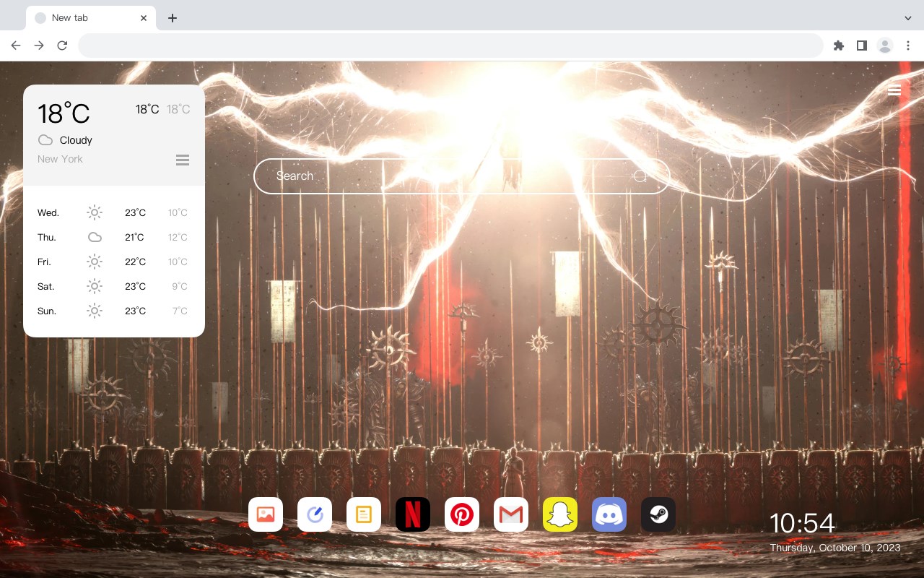Open the weather widget menu icon
Image resolution: width=924 pixels, height=578 pixels.
tap(183, 160)
